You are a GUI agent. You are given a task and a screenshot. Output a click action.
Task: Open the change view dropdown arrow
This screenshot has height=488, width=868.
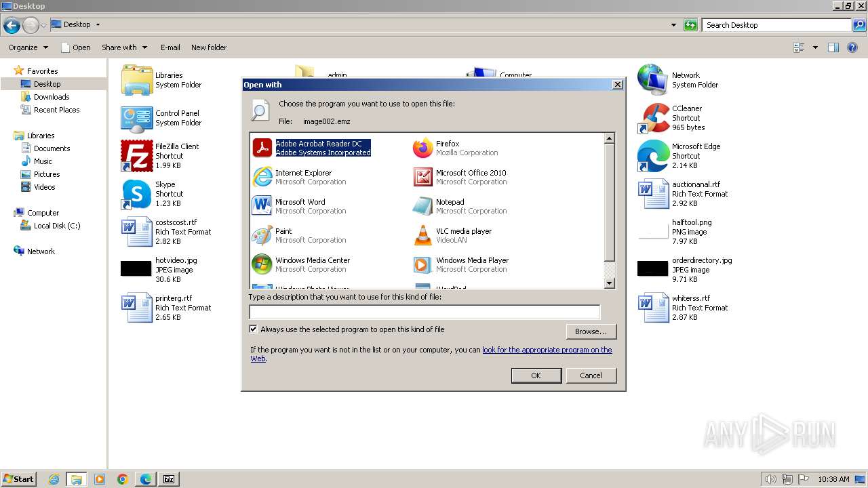point(815,47)
